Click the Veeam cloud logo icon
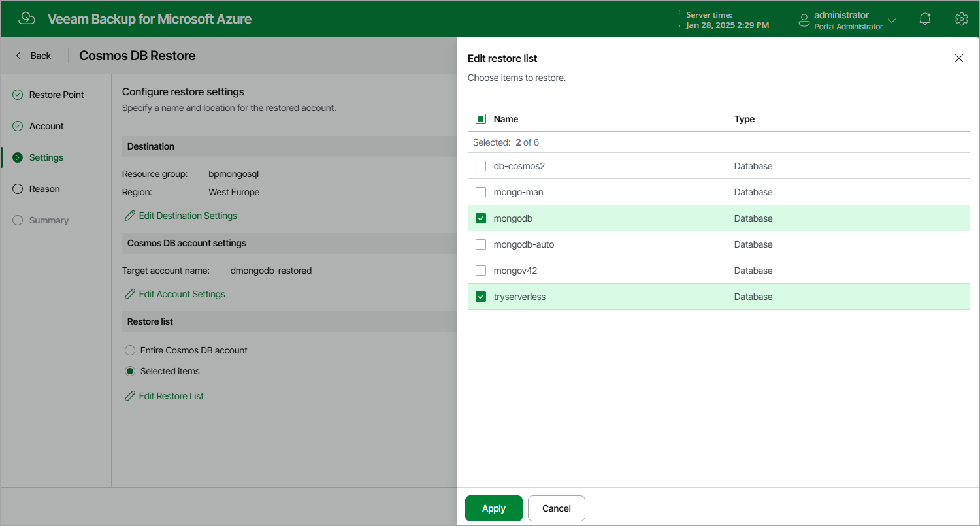The height and width of the screenshot is (526, 980). point(27,19)
